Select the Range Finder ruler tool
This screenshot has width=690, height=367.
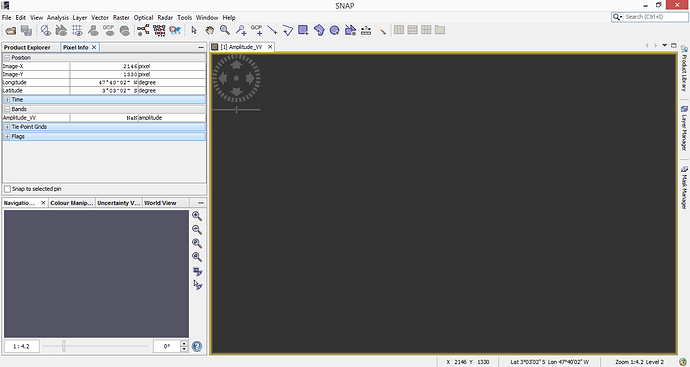coord(366,30)
